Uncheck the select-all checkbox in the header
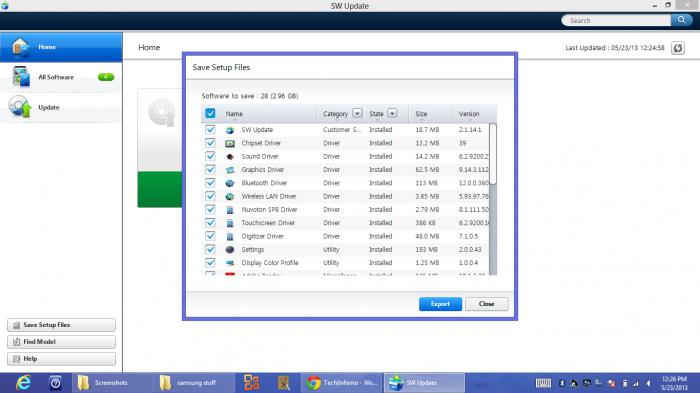The height and width of the screenshot is (393, 700). click(x=210, y=113)
